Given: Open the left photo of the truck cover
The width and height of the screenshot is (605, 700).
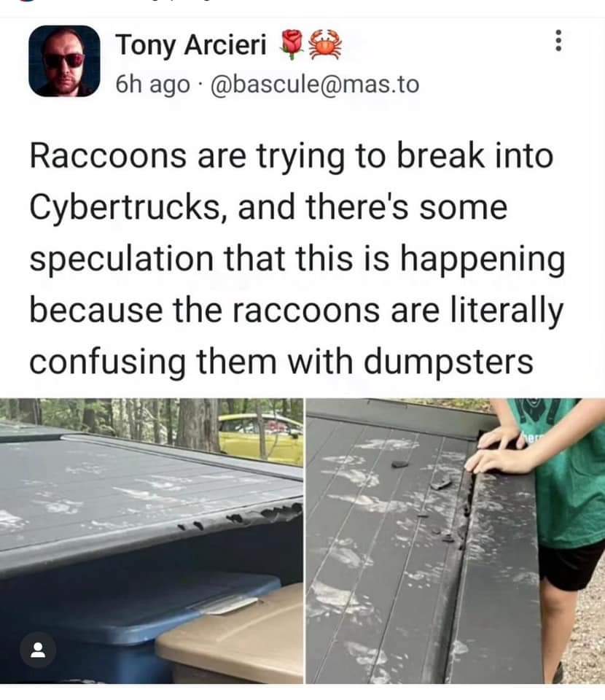Looking at the screenshot, I should coord(152,540).
